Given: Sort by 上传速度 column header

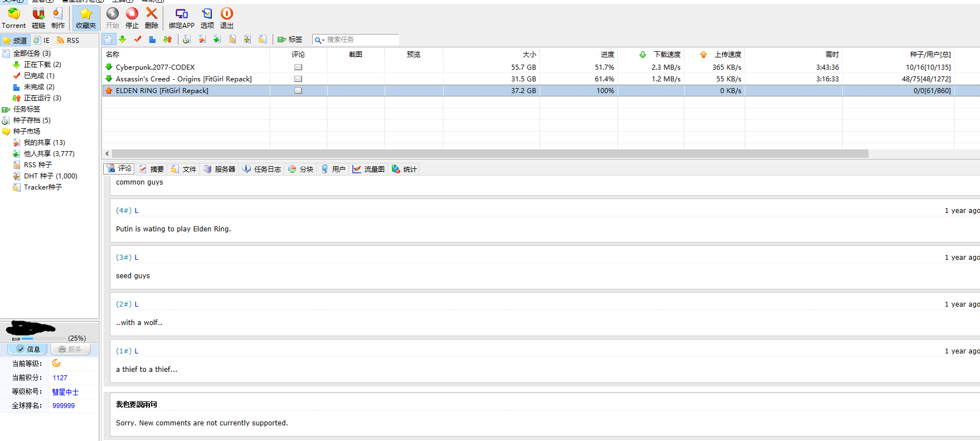Looking at the screenshot, I should 714,54.
